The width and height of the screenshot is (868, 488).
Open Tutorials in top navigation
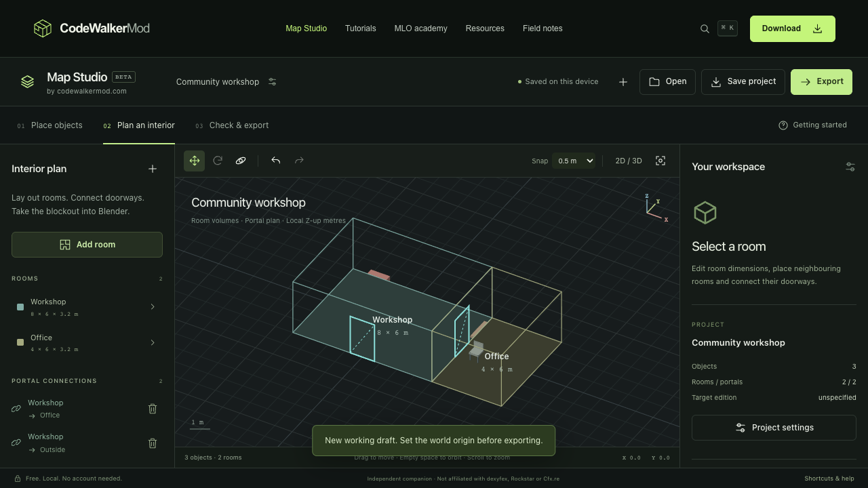pos(361,28)
